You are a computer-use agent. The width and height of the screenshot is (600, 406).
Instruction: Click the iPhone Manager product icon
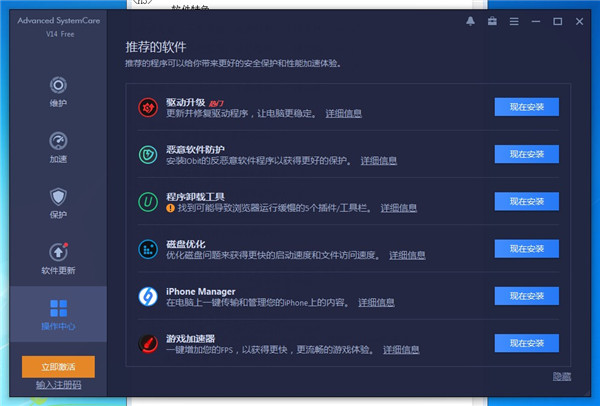click(x=148, y=297)
